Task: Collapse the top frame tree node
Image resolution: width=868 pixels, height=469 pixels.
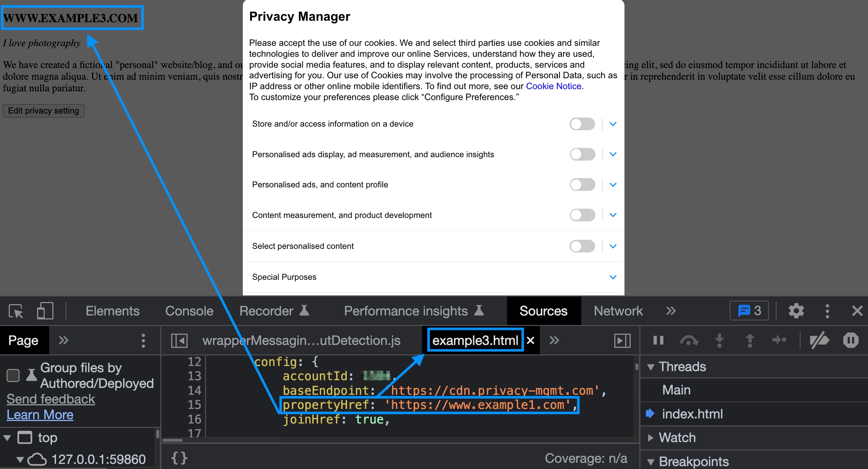Action: 7,437
